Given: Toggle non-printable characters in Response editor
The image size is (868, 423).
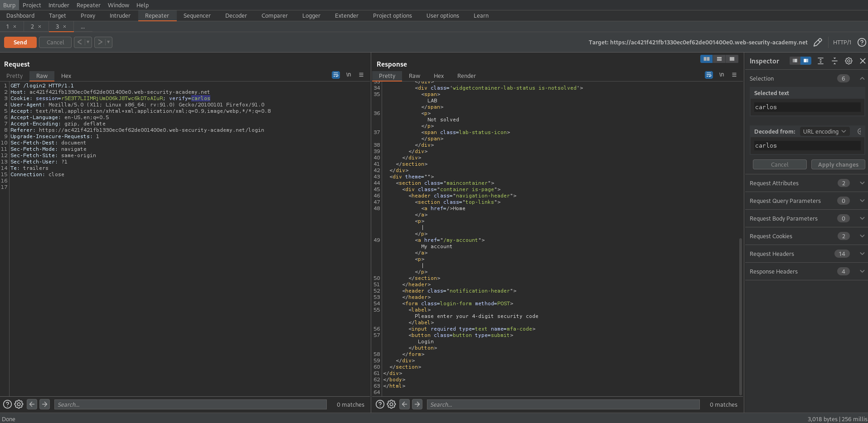Looking at the screenshot, I should coord(722,75).
